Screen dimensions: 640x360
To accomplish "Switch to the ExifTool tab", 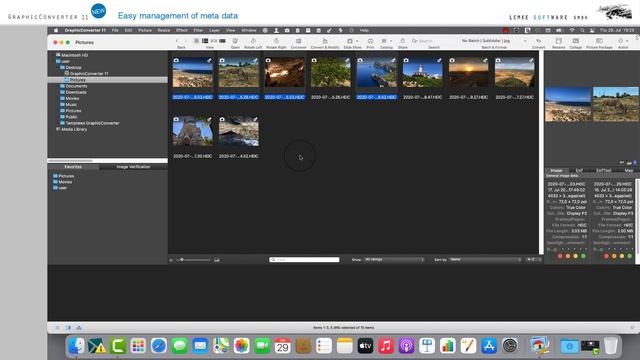I will pos(604,170).
